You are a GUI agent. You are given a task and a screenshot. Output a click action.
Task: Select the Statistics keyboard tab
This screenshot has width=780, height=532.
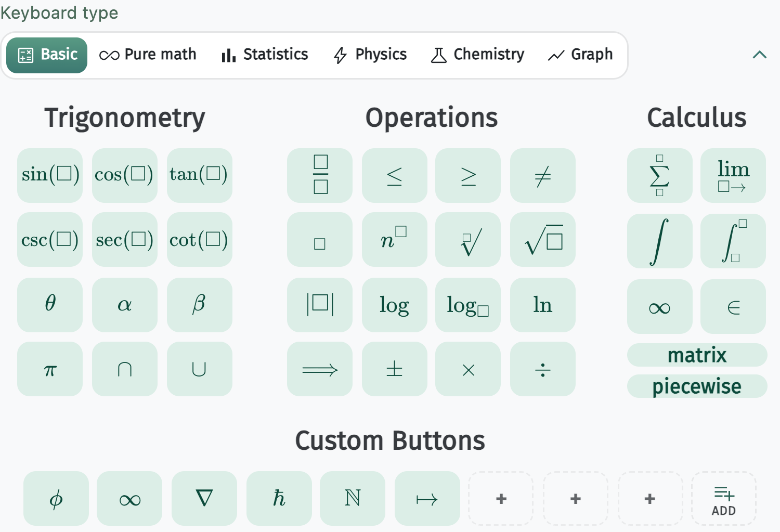(265, 55)
